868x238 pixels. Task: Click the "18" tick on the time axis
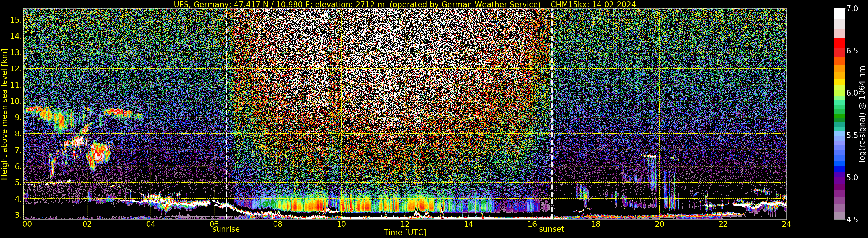(x=596, y=224)
